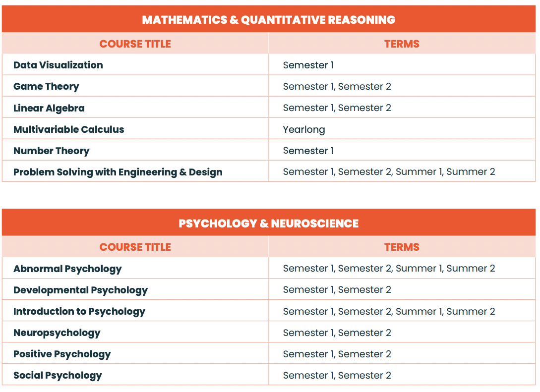This screenshot has height=392, width=540.
Task: Click the Data Visualization course title
Action: click(x=58, y=65)
